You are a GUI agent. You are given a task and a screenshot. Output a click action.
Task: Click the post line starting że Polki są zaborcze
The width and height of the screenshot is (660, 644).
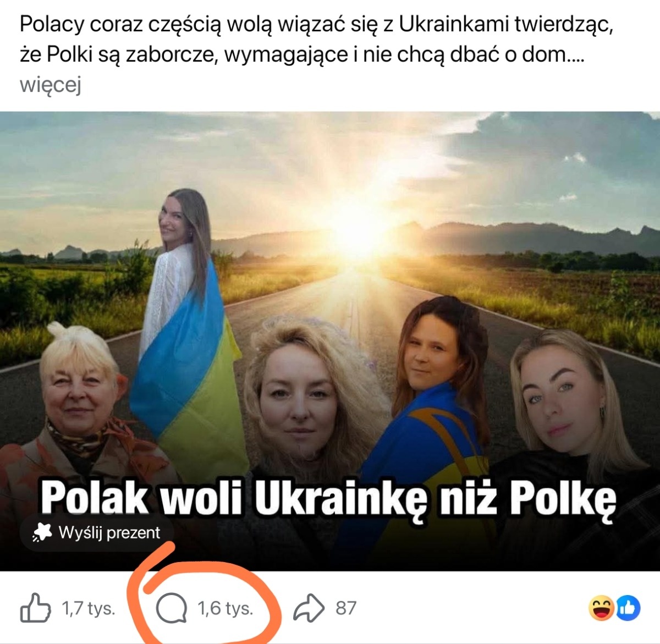302,54
